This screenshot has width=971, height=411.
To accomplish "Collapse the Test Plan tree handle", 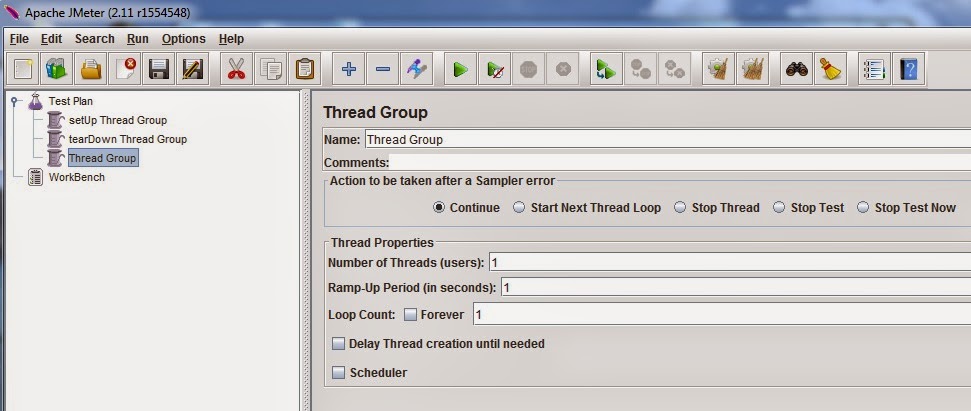I will [x=14, y=101].
